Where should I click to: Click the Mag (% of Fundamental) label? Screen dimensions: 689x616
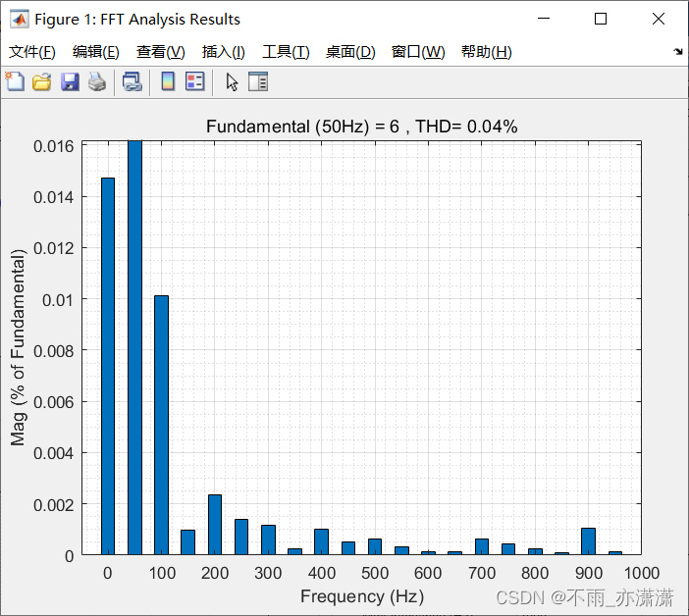tap(18, 347)
